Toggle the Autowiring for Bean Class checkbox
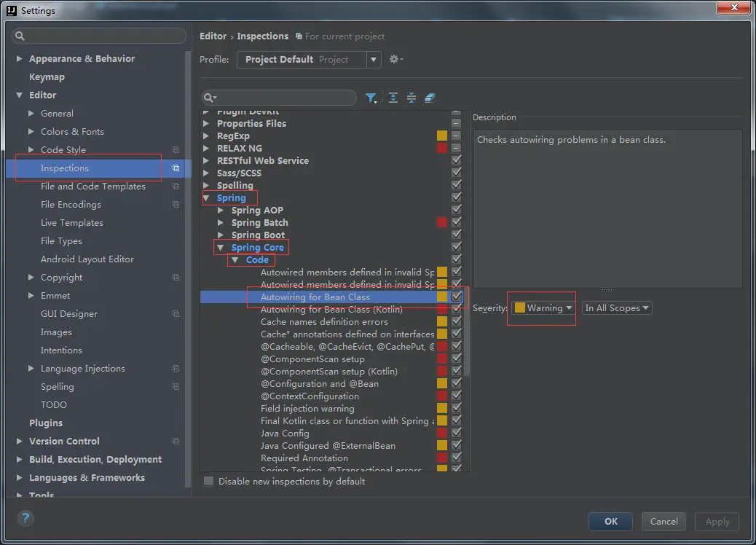Viewport: 756px width, 545px height. click(x=456, y=297)
